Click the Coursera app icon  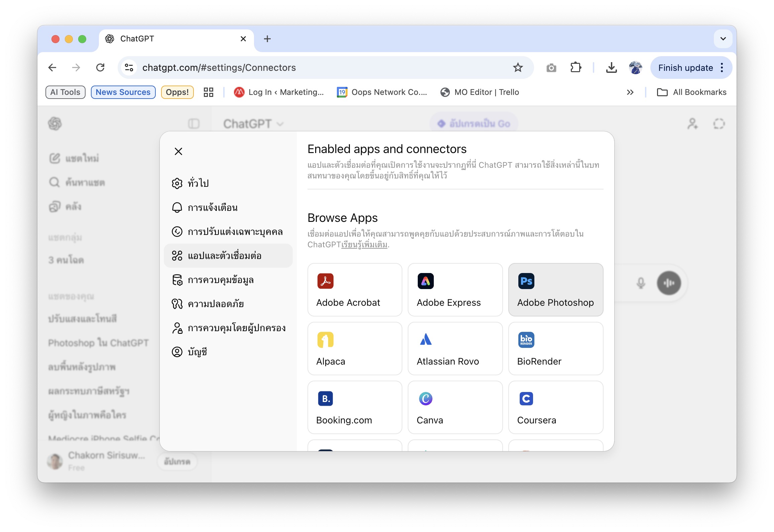tap(526, 399)
